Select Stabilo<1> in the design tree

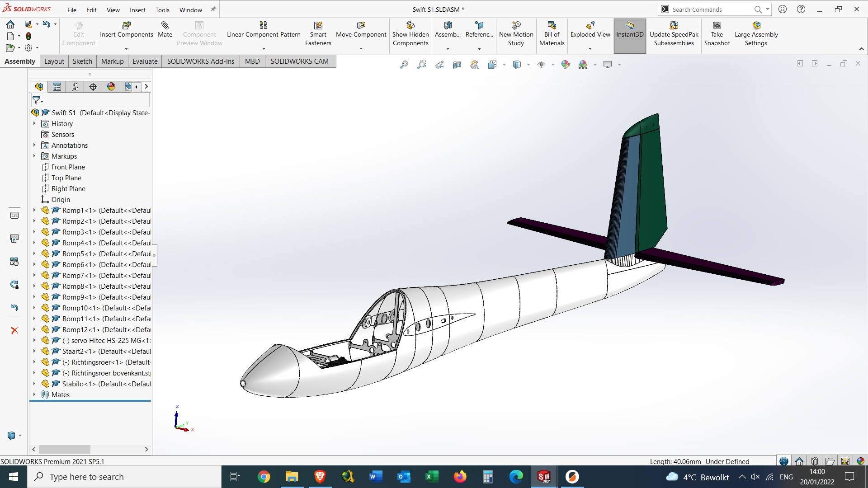coord(80,384)
